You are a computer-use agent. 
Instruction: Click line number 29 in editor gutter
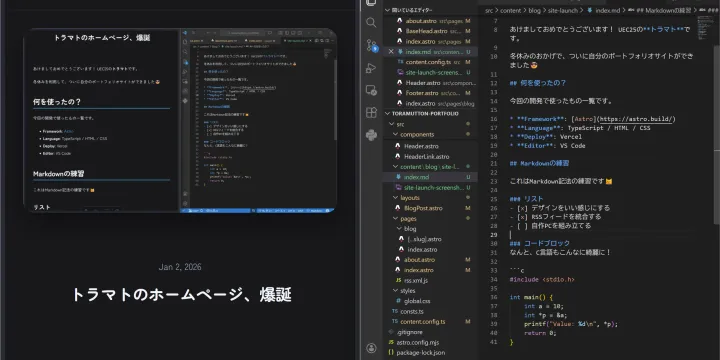tap(494, 235)
